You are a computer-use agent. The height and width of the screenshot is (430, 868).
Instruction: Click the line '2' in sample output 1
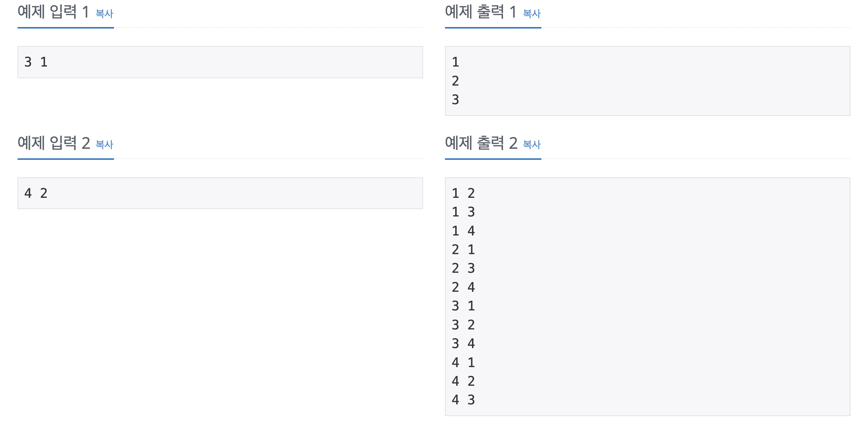455,81
